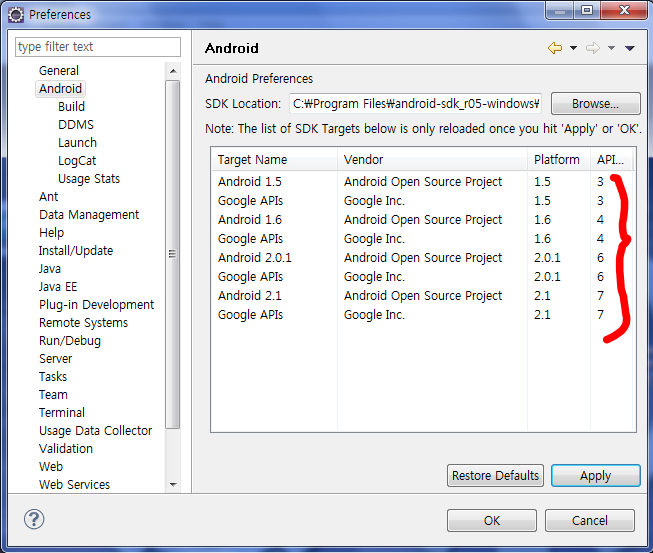This screenshot has width=653, height=553.
Task: Click the Target Name column header
Action: click(x=274, y=159)
